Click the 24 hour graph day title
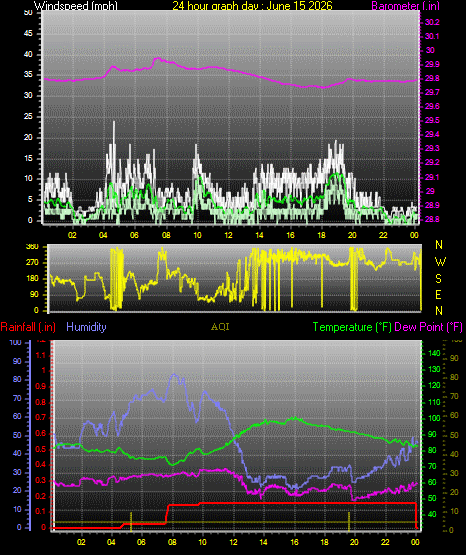This screenshot has width=466, height=555. (252, 6)
